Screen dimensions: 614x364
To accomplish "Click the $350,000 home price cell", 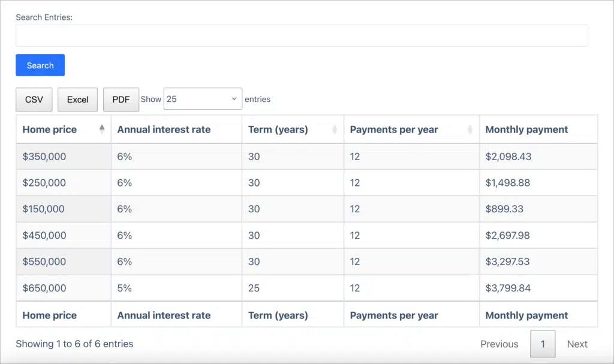I will click(x=64, y=157).
